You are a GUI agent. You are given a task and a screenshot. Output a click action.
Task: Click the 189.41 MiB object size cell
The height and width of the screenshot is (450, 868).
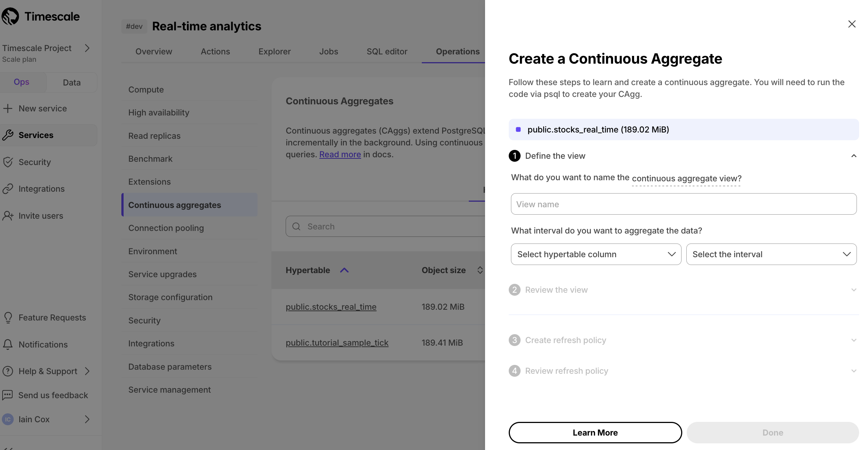[442, 343]
